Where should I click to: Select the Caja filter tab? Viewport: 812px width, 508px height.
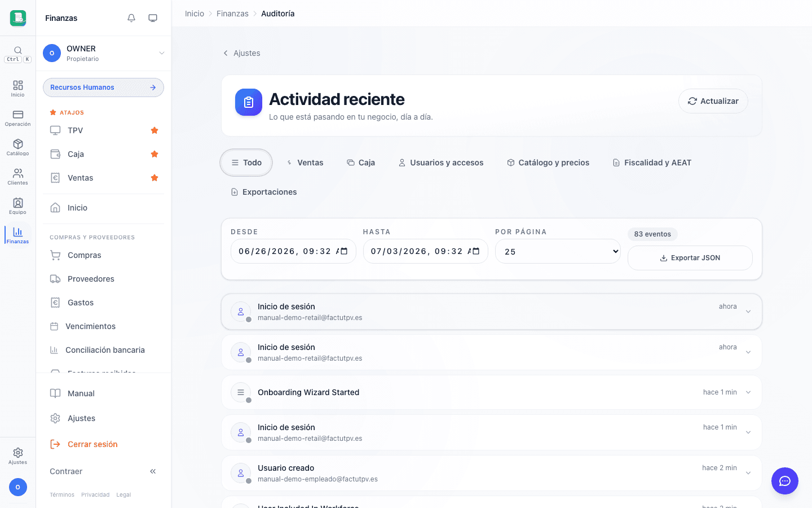[361, 163]
